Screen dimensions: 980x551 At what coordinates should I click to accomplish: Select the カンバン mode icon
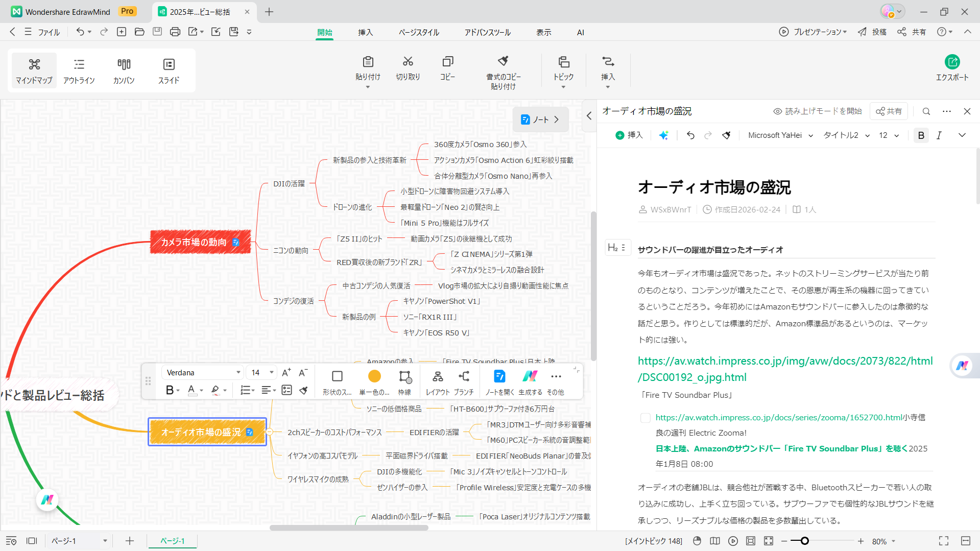124,70
